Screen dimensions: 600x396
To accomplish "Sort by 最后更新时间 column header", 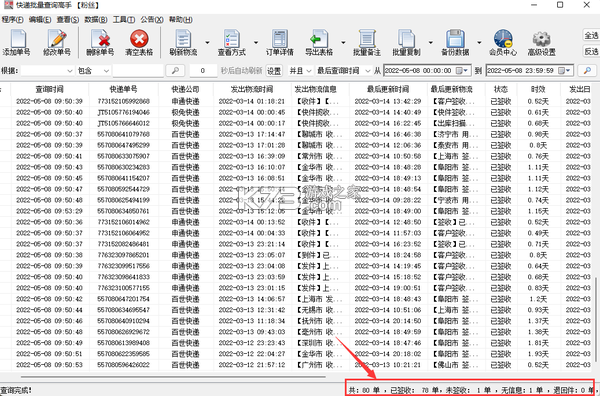I will (388, 89).
